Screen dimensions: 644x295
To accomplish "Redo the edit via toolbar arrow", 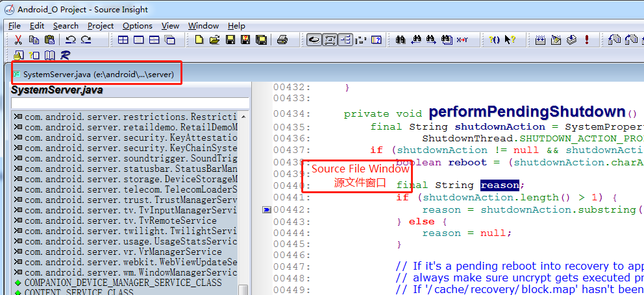I will 86,40.
